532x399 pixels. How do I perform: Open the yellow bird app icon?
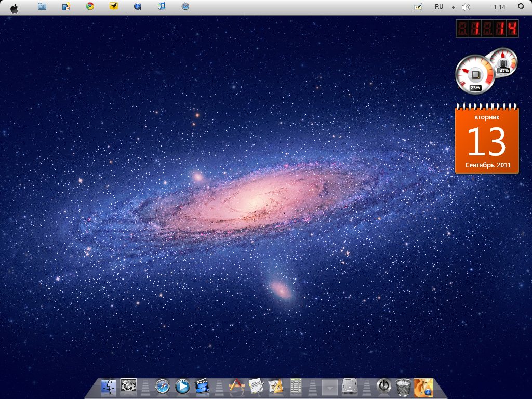click(x=114, y=7)
